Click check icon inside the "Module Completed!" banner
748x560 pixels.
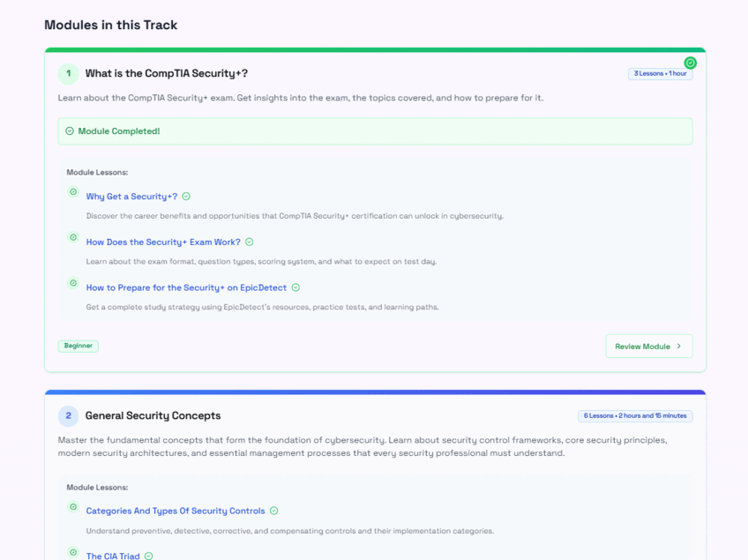tap(70, 131)
